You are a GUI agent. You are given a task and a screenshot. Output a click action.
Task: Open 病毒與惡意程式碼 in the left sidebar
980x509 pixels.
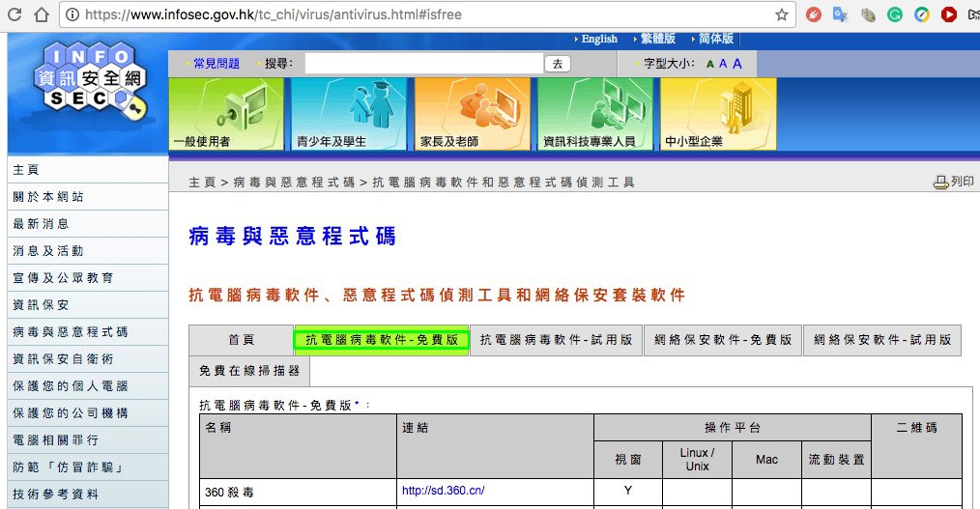(x=70, y=332)
